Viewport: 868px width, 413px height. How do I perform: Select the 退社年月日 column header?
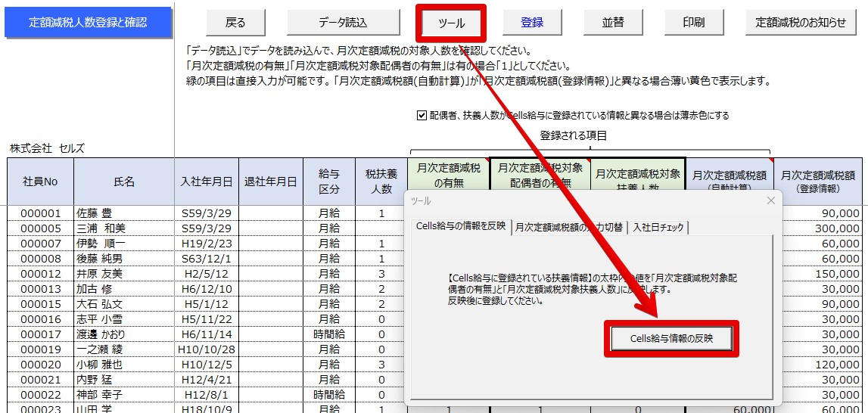pyautogui.click(x=271, y=182)
